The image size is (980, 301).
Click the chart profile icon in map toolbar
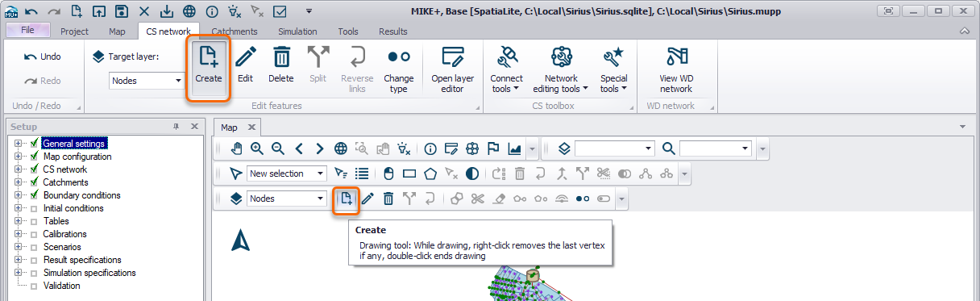(x=514, y=148)
